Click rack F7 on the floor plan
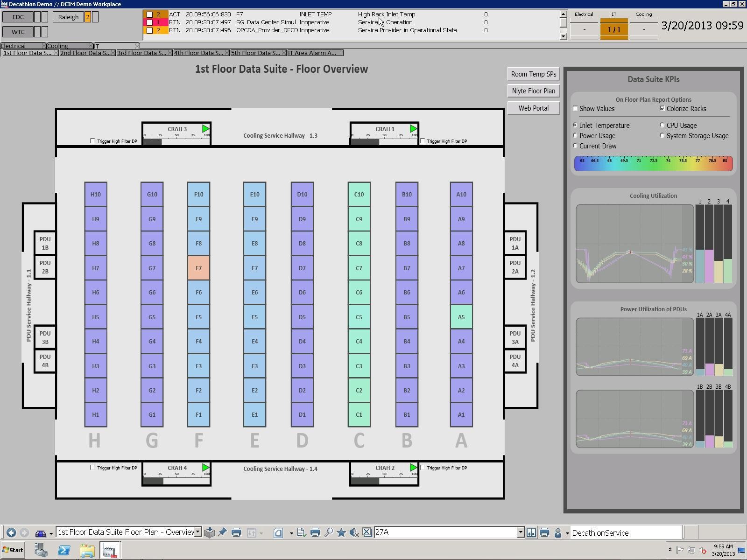 (x=198, y=268)
